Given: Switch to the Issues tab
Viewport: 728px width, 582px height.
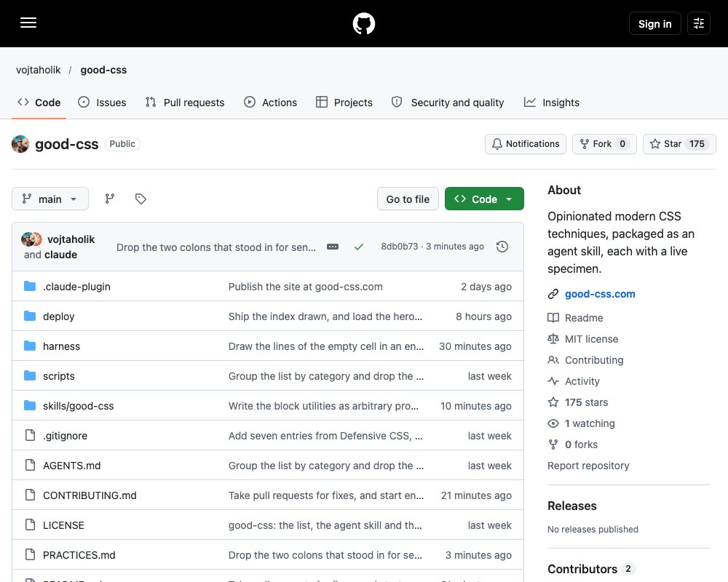Looking at the screenshot, I should [x=102, y=102].
